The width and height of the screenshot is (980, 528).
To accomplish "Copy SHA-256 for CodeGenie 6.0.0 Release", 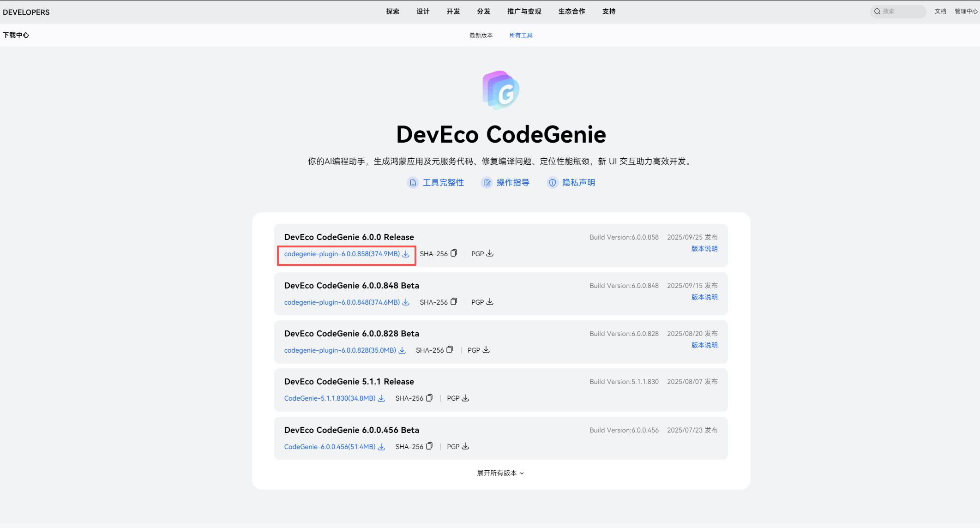I will tap(454, 253).
